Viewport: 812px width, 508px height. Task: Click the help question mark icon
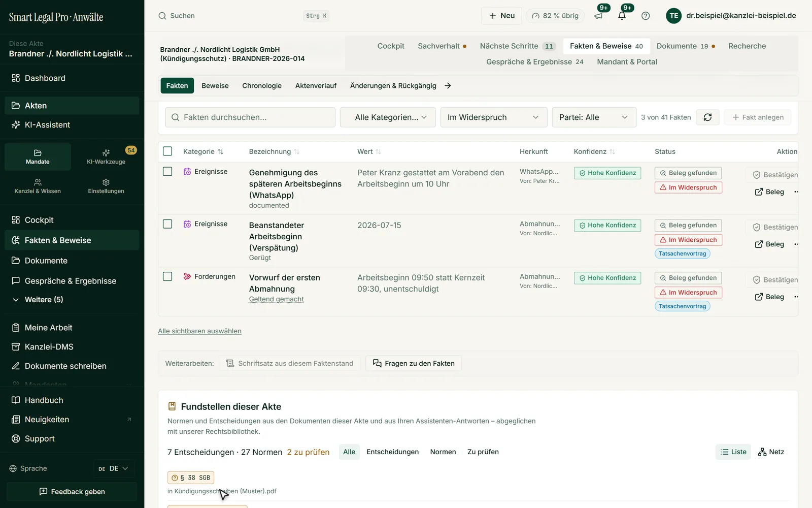[x=646, y=16]
